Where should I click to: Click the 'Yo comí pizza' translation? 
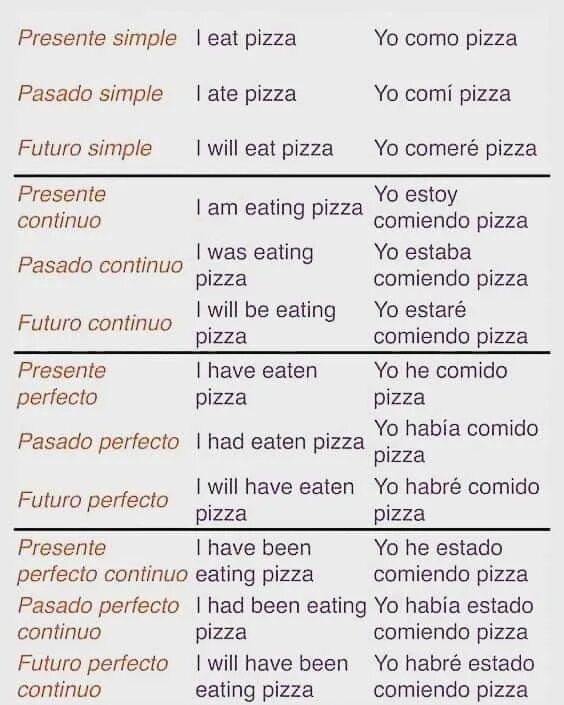tap(442, 94)
